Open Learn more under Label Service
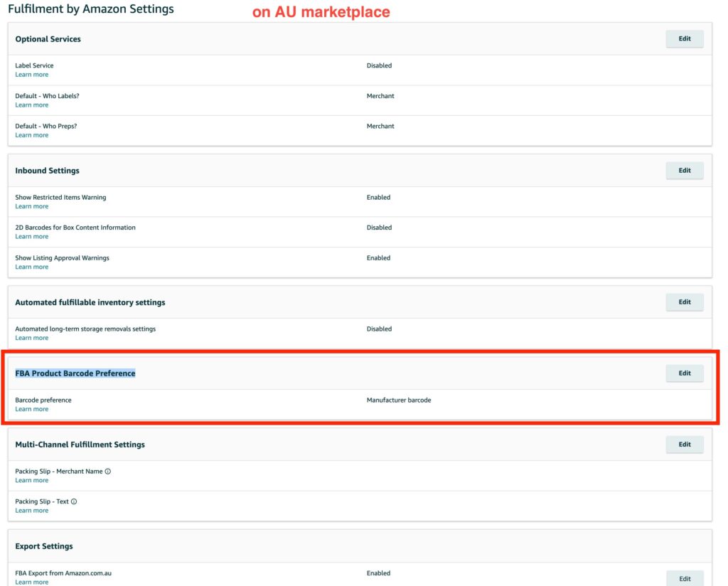Viewport: 728px width, 586px height. pos(32,75)
